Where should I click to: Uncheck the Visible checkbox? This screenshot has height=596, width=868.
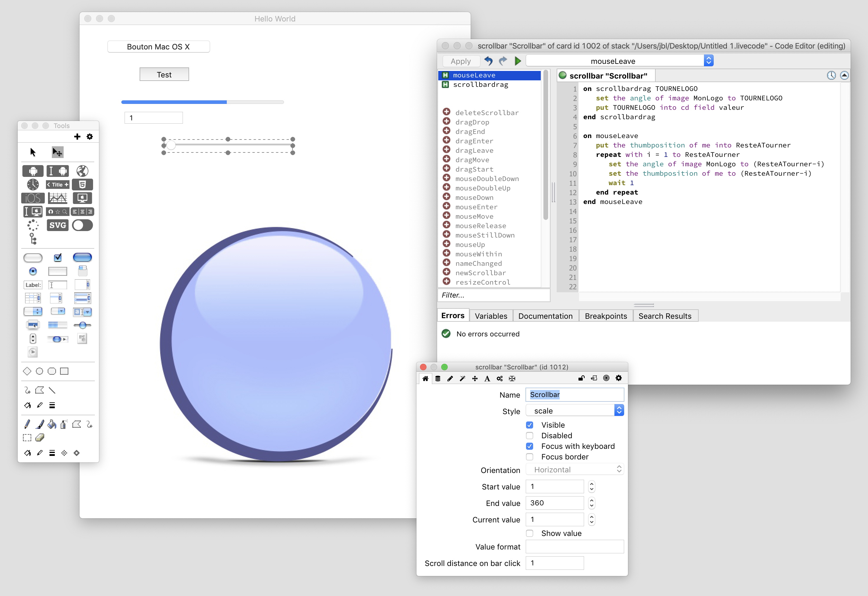click(x=530, y=425)
